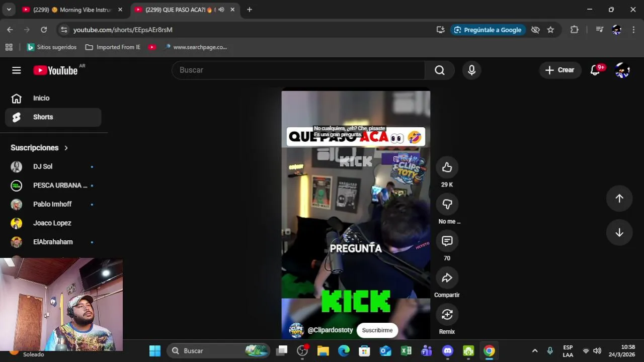This screenshot has width=644, height=362.
Task: Go to next short with down arrow
Action: [619, 232]
